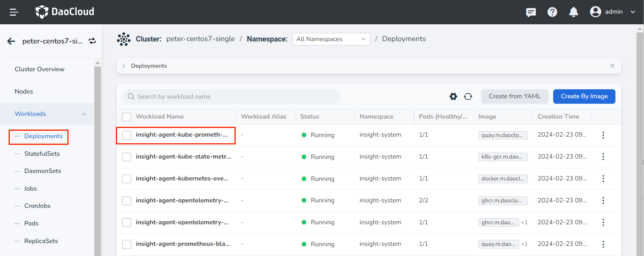Image resolution: width=644 pixels, height=256 pixels.
Task: Tick the select-all checkbox in table header
Action: (x=126, y=117)
